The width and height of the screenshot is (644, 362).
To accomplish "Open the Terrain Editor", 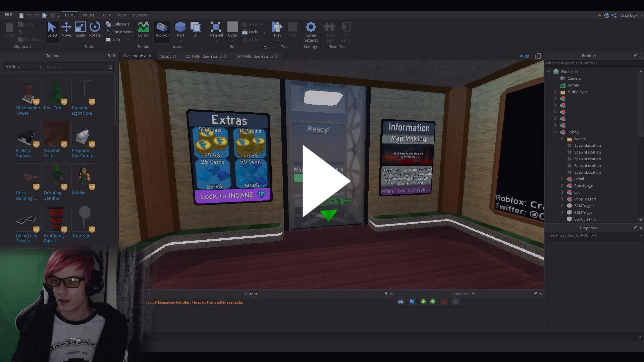I will [143, 29].
